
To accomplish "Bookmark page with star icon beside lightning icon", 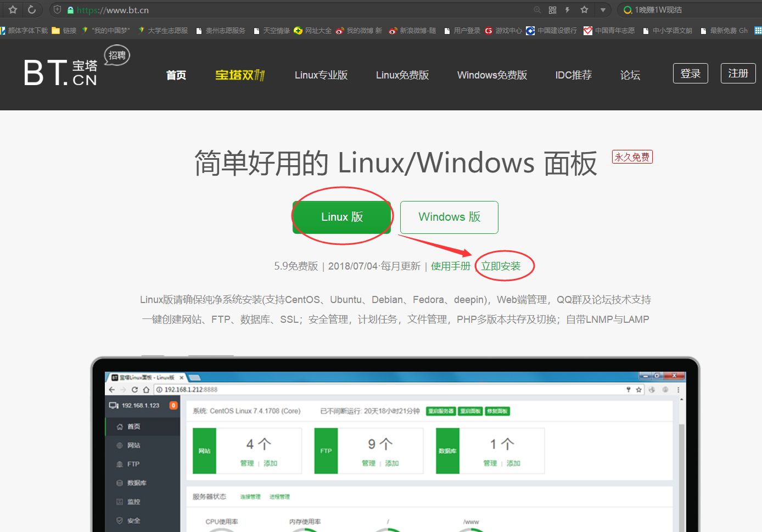I will point(584,10).
